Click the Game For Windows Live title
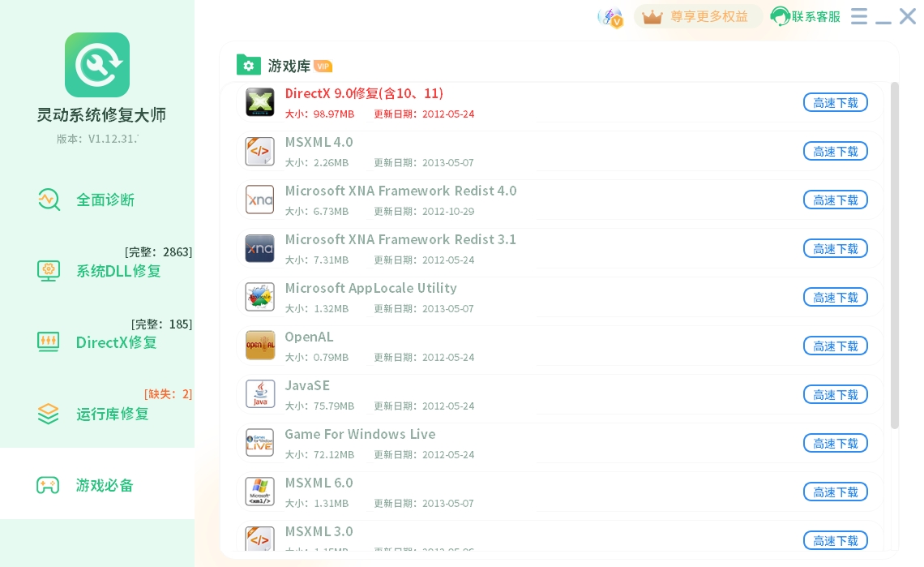Screen dimensions: 924x567 coord(360,434)
